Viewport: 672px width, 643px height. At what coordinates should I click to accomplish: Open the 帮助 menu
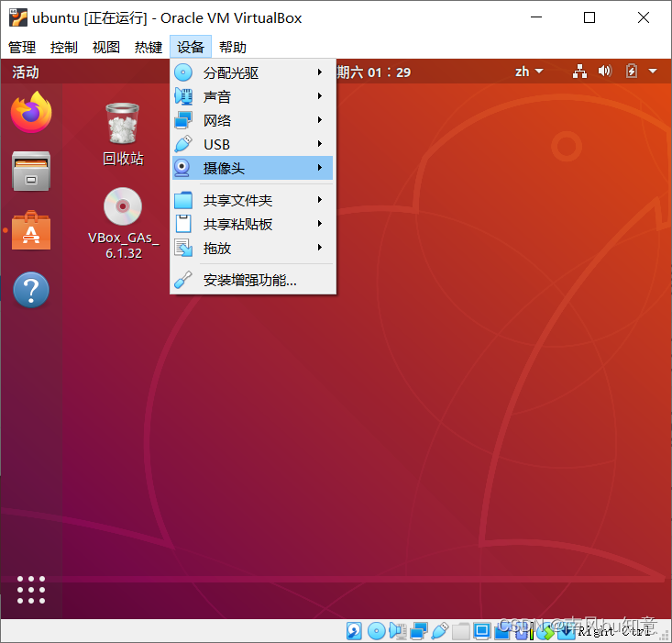232,47
